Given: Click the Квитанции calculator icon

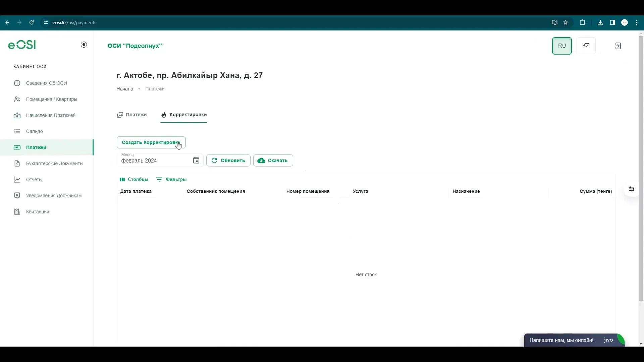Looking at the screenshot, I should (17, 212).
